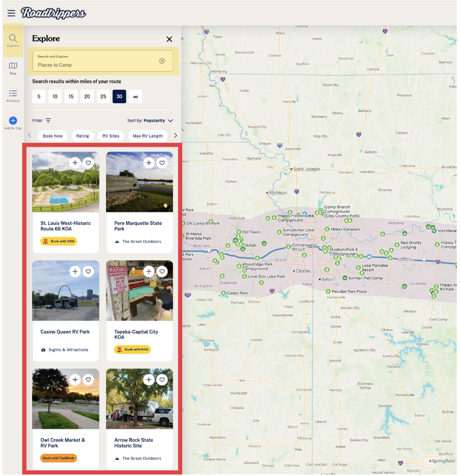Click the Cedar Park campground map pin
This screenshot has width=460, height=476.
223,293
